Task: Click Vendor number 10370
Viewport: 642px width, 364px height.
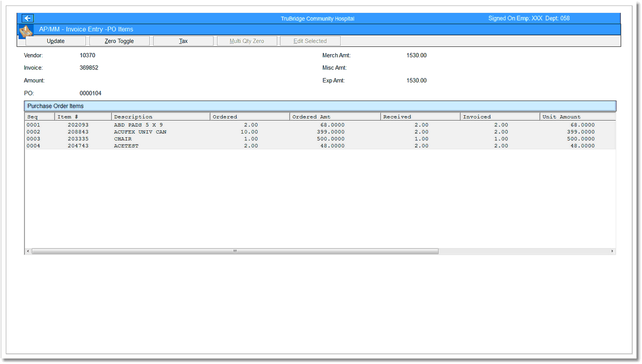Action: click(x=87, y=55)
